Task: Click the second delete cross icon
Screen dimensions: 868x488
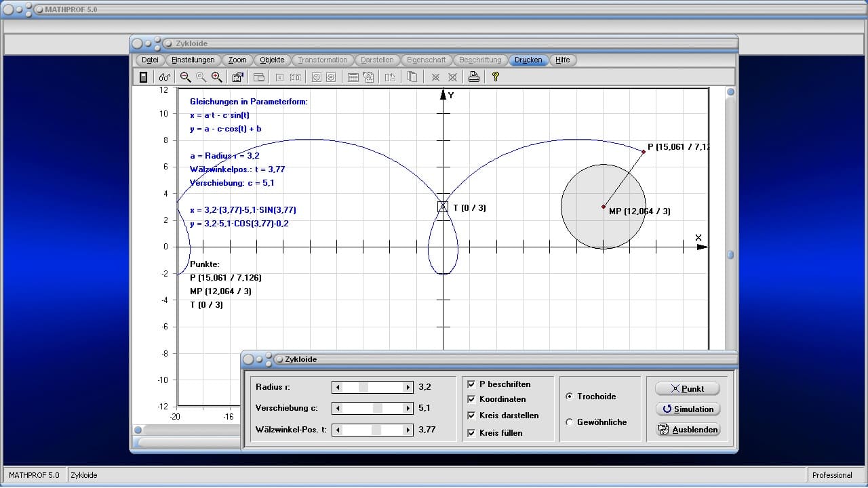Action: point(452,77)
